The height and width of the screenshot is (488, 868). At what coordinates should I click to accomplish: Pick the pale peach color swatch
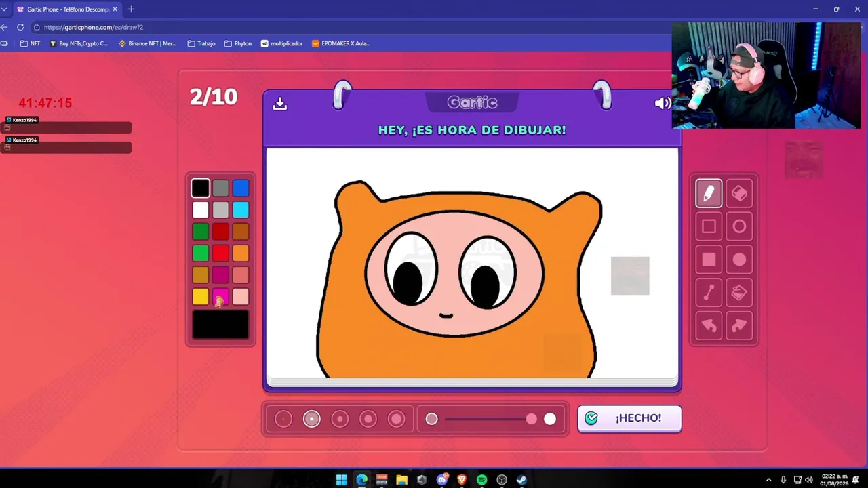241,296
